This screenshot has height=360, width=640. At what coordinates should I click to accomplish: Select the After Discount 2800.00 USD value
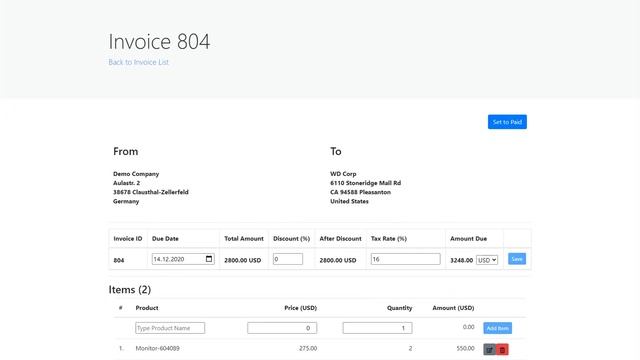coord(338,260)
